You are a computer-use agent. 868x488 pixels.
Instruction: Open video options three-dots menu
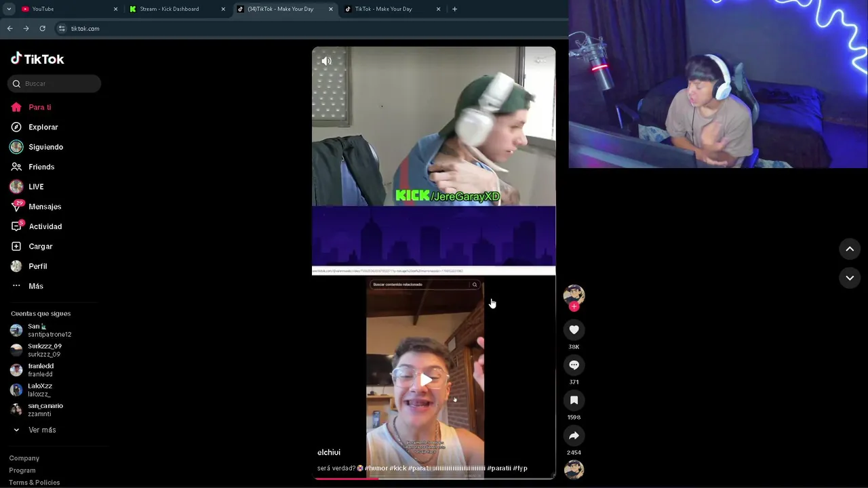point(540,61)
